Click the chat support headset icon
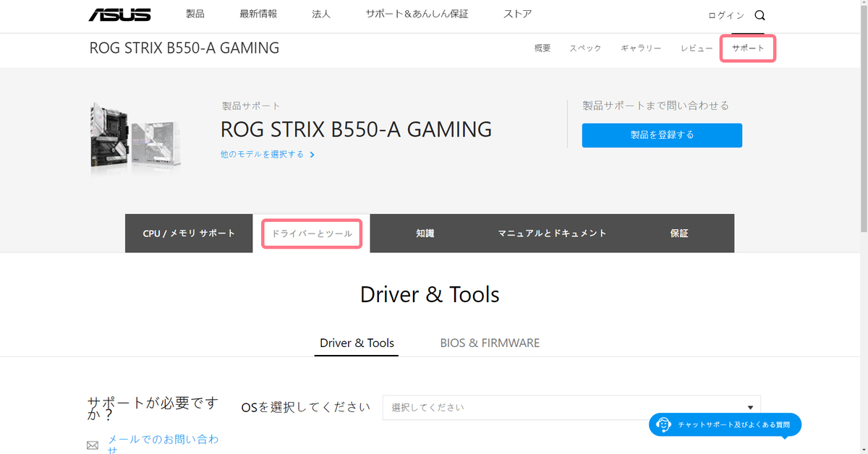The width and height of the screenshot is (868, 454). click(x=664, y=425)
